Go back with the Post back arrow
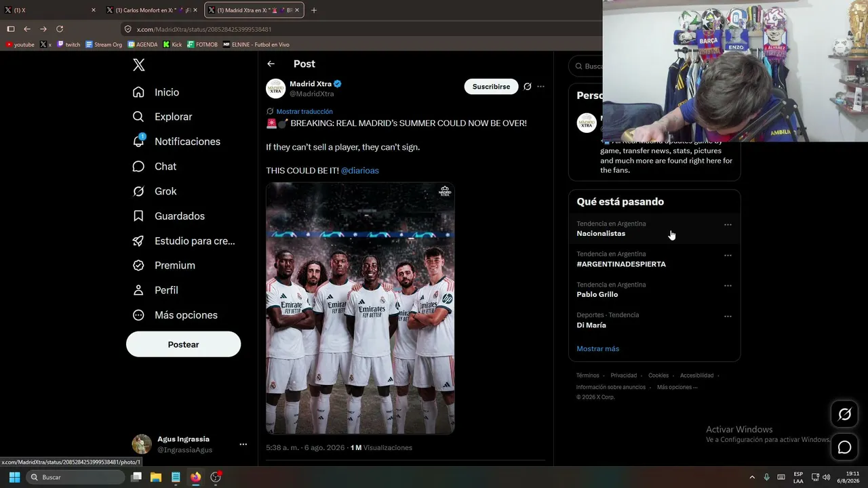Screen dimensions: 868x488 (271, 64)
